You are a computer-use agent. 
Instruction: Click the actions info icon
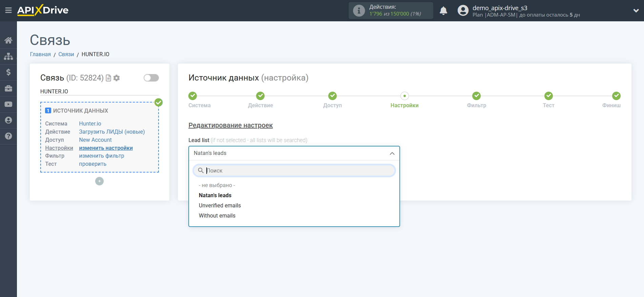click(359, 10)
